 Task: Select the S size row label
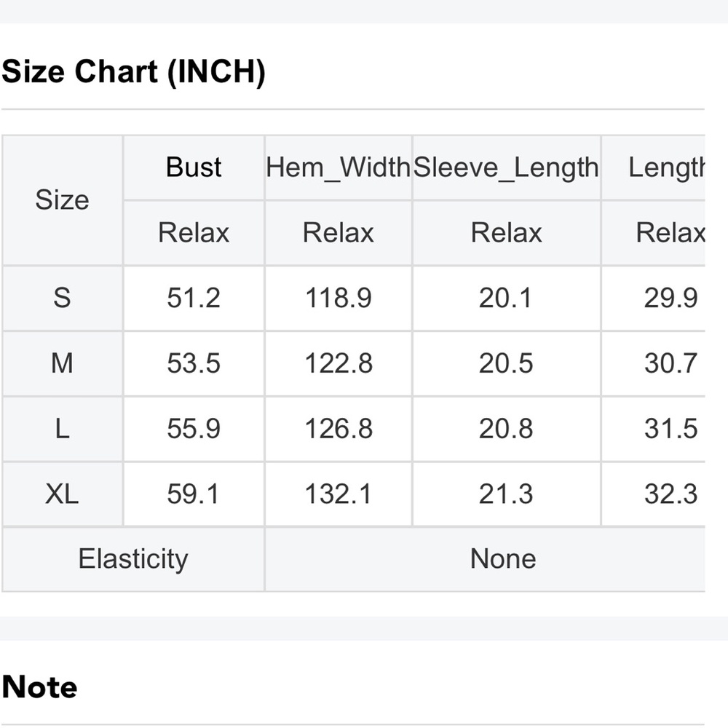pyautogui.click(x=62, y=298)
